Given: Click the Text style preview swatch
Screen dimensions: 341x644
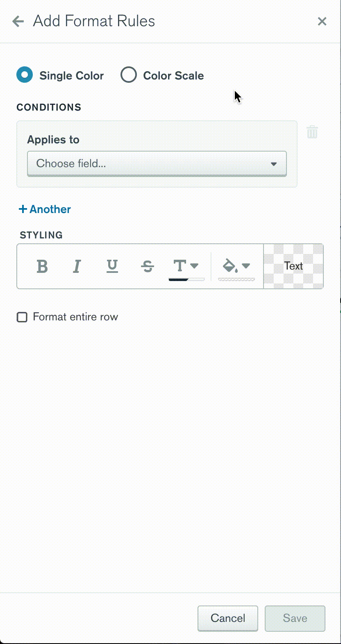Looking at the screenshot, I should [x=293, y=266].
